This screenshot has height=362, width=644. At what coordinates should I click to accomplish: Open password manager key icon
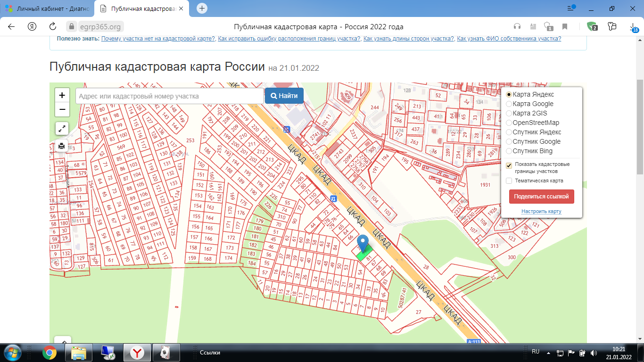click(x=612, y=26)
